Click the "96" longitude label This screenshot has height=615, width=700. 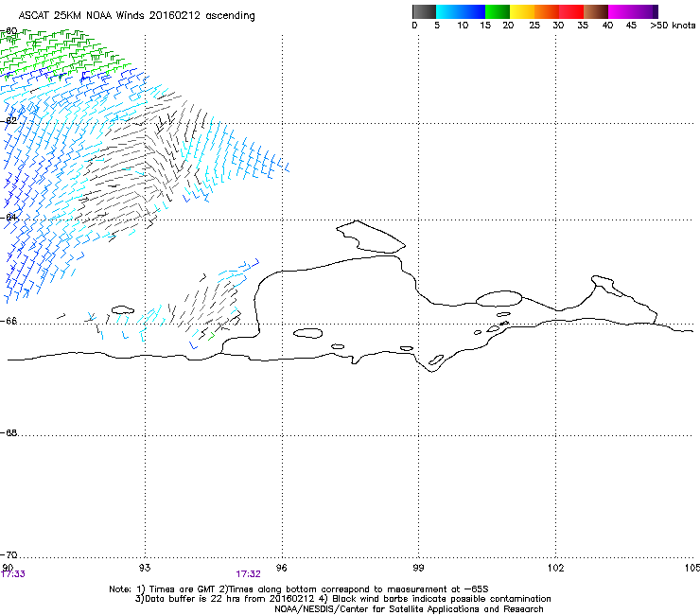(x=281, y=568)
